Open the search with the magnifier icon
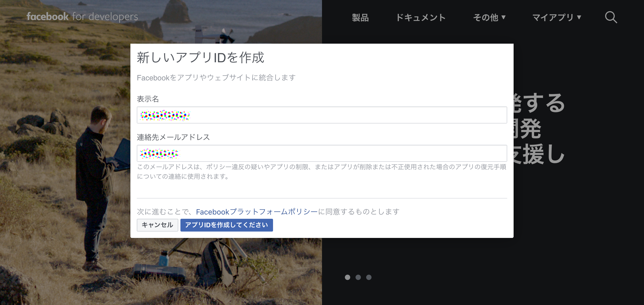The image size is (644, 305). click(x=611, y=17)
